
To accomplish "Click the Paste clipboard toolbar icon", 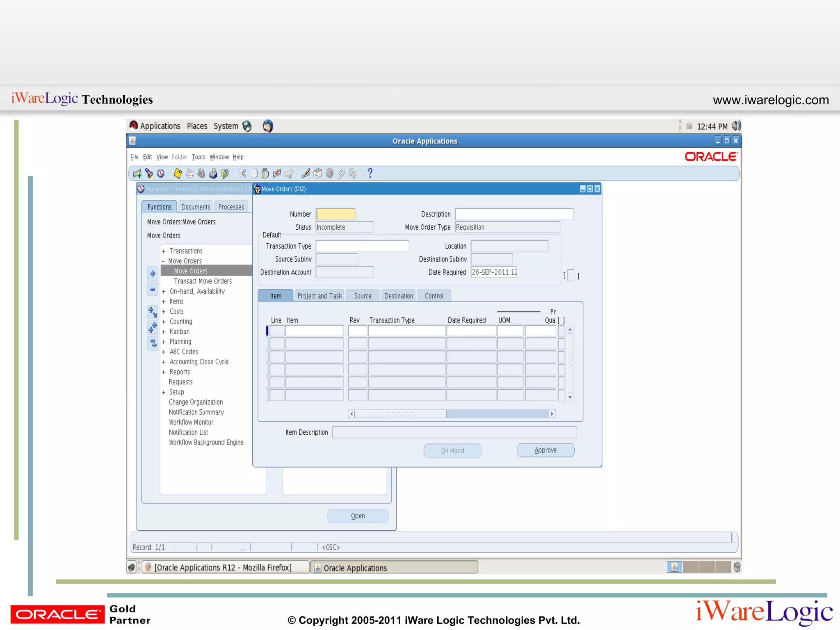I will [265, 173].
